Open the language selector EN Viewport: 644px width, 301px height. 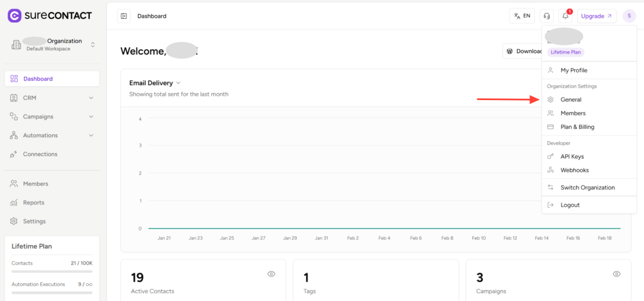pos(522,16)
